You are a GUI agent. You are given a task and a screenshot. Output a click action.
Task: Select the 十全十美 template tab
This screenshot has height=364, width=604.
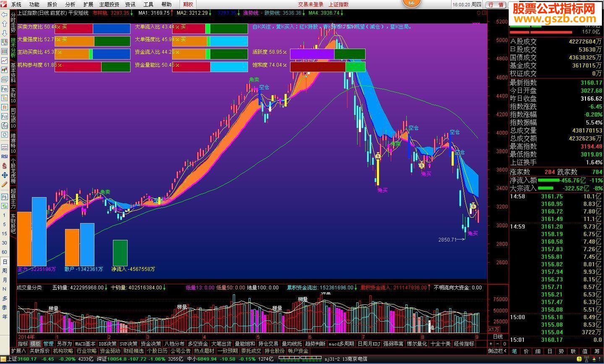440,344
